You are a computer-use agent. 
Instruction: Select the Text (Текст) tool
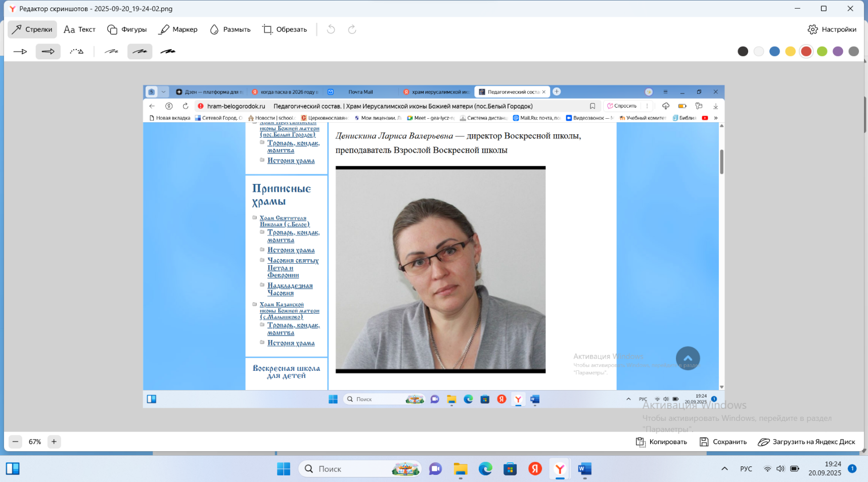click(79, 29)
